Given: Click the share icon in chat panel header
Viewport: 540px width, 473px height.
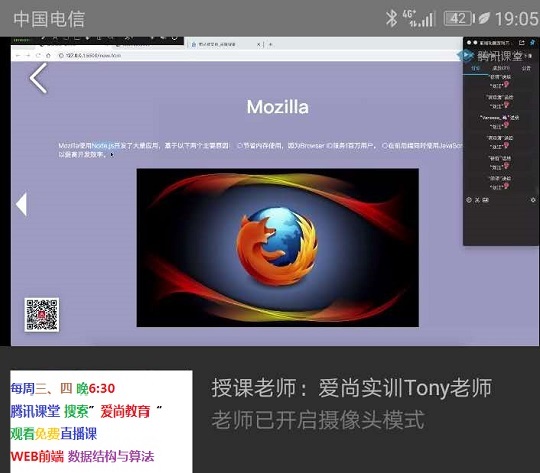Looking at the screenshot, I should [522, 42].
